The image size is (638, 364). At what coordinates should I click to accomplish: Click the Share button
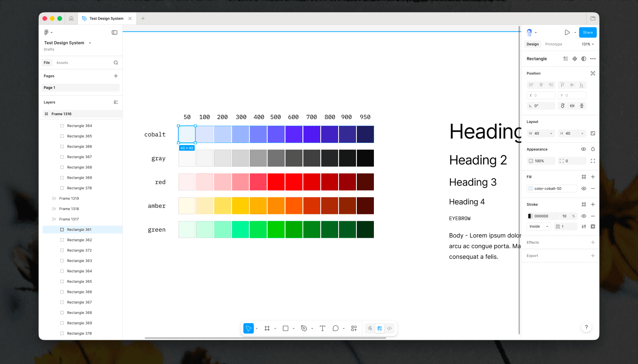(588, 32)
